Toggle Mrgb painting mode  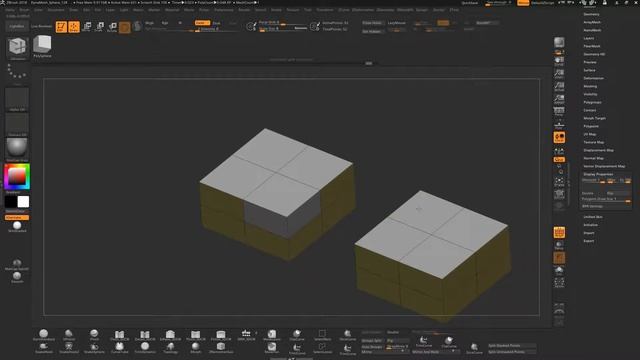click(x=150, y=23)
